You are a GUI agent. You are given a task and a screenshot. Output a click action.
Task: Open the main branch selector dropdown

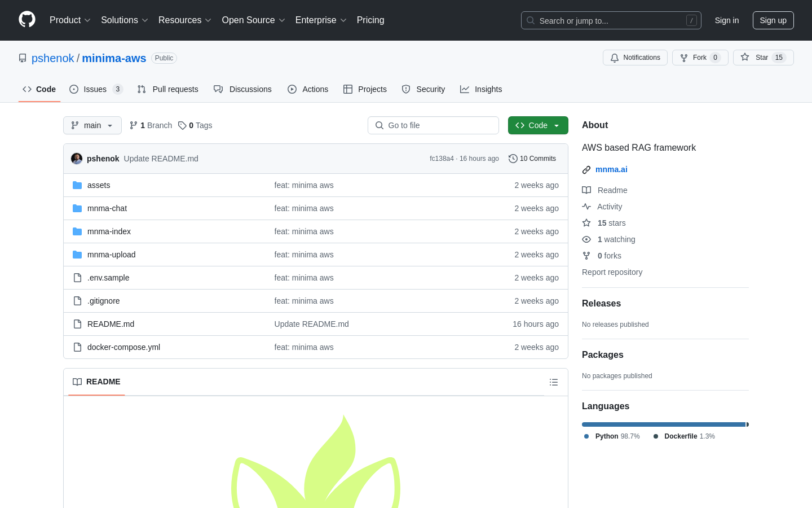point(92,125)
